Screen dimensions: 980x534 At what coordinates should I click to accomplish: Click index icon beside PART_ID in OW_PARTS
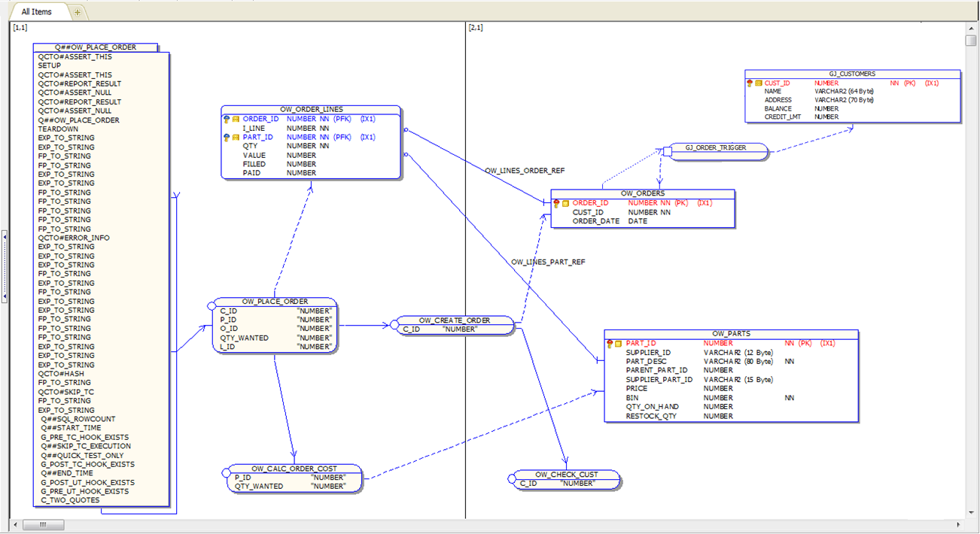click(619, 343)
